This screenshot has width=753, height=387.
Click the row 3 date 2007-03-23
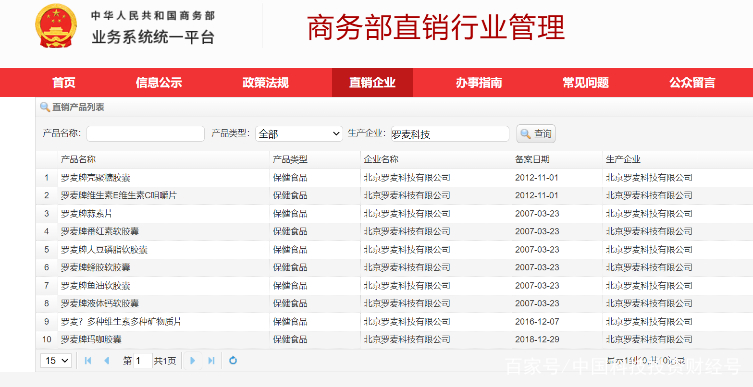537,214
